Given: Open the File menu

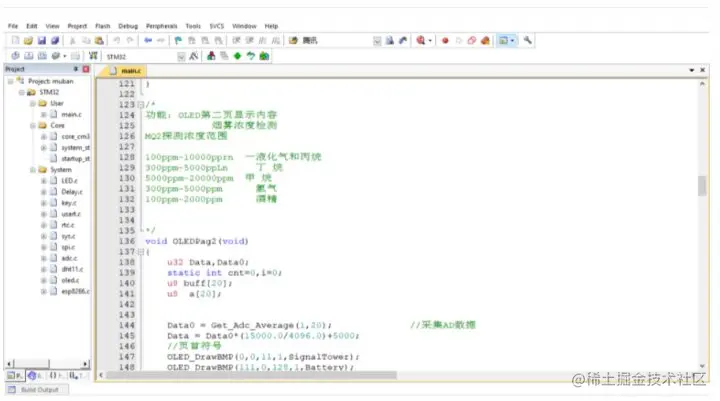Looking at the screenshot, I should [x=13, y=26].
